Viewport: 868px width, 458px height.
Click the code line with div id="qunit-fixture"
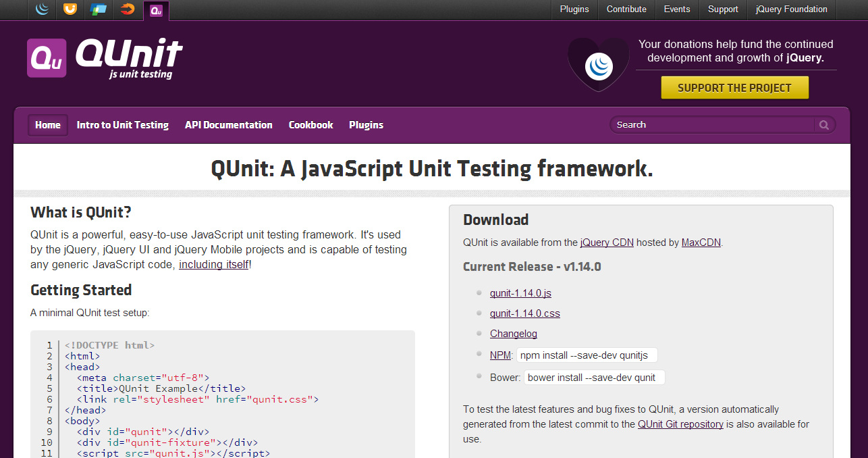click(167, 442)
